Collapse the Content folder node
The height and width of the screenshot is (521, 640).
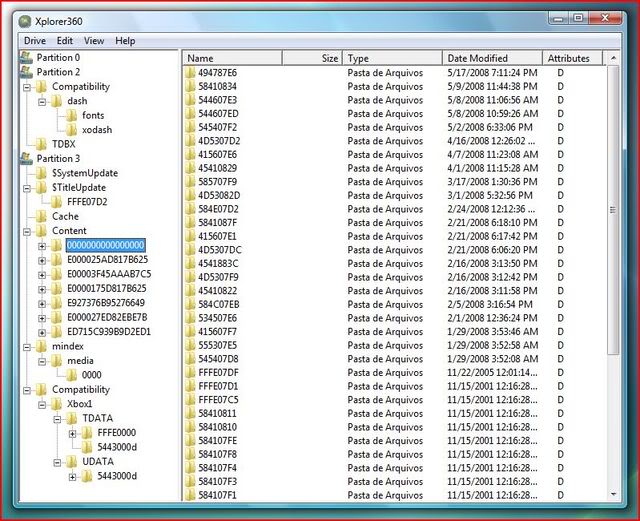pos(27,231)
